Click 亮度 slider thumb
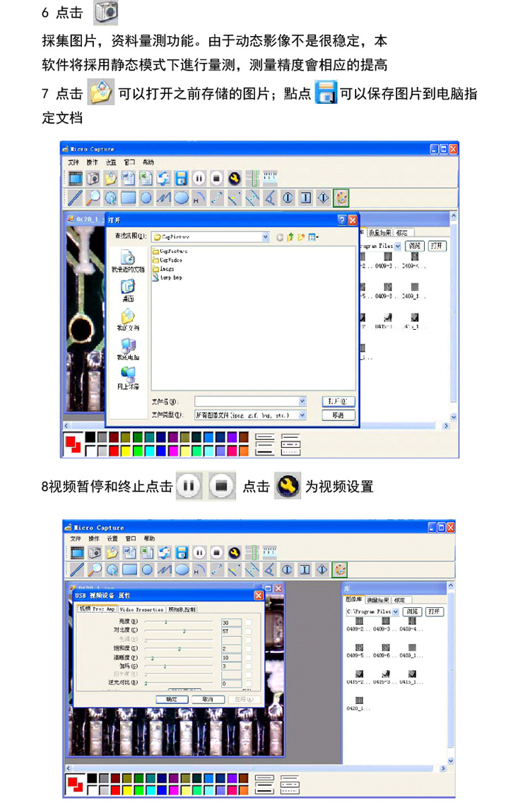 [166, 622]
